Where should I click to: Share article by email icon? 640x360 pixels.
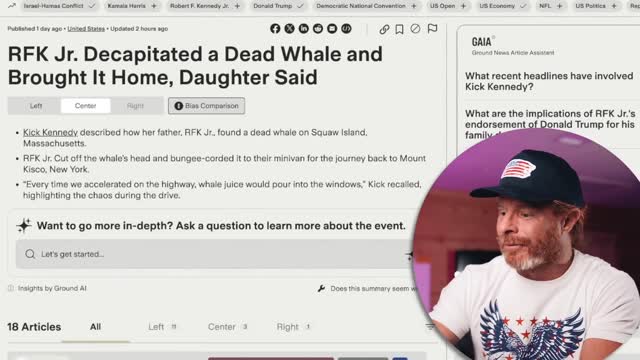coord(332,29)
